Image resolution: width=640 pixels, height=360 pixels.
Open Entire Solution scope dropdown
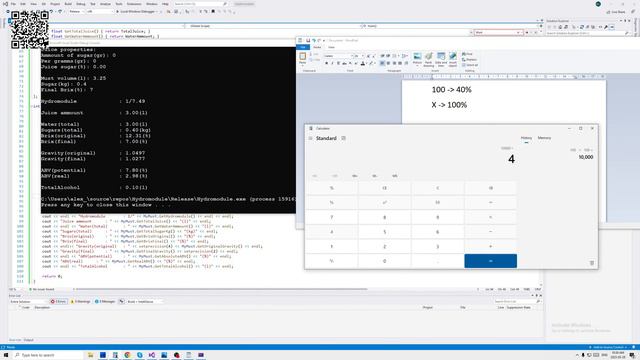tap(28, 302)
